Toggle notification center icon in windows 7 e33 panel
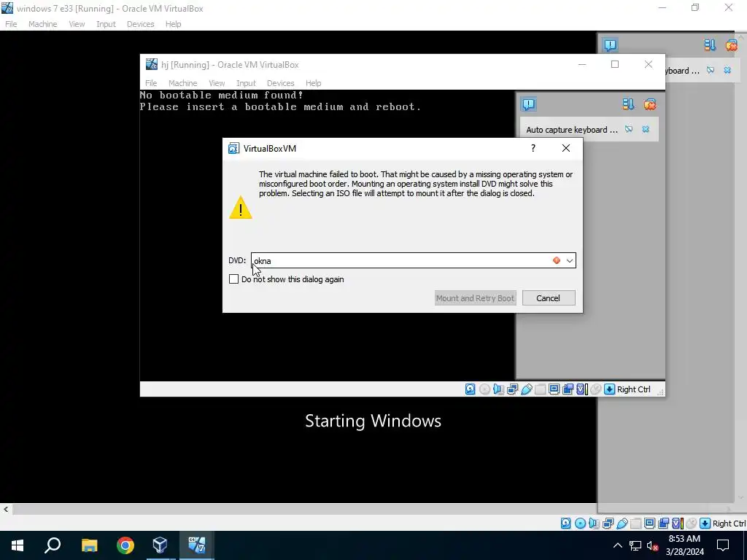This screenshot has height=560, width=747. coord(610,45)
